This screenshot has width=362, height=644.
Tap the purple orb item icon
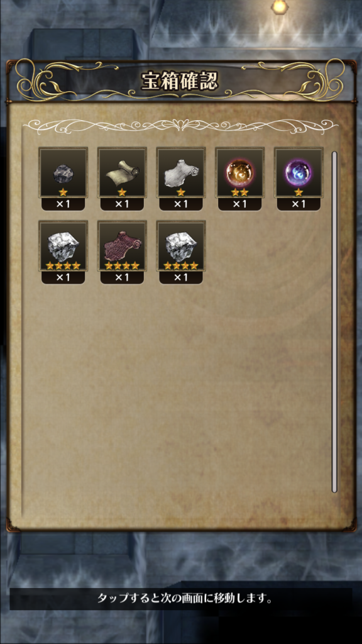[x=299, y=173]
